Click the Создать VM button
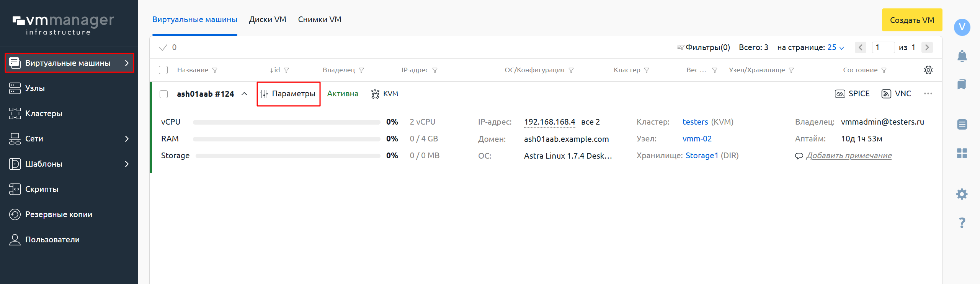The height and width of the screenshot is (284, 980). coord(911,20)
